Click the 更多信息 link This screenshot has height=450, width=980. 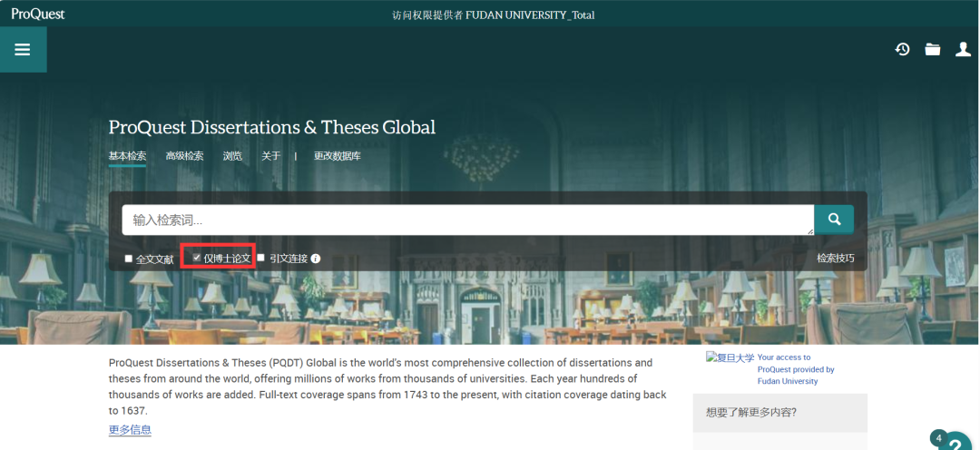point(130,430)
